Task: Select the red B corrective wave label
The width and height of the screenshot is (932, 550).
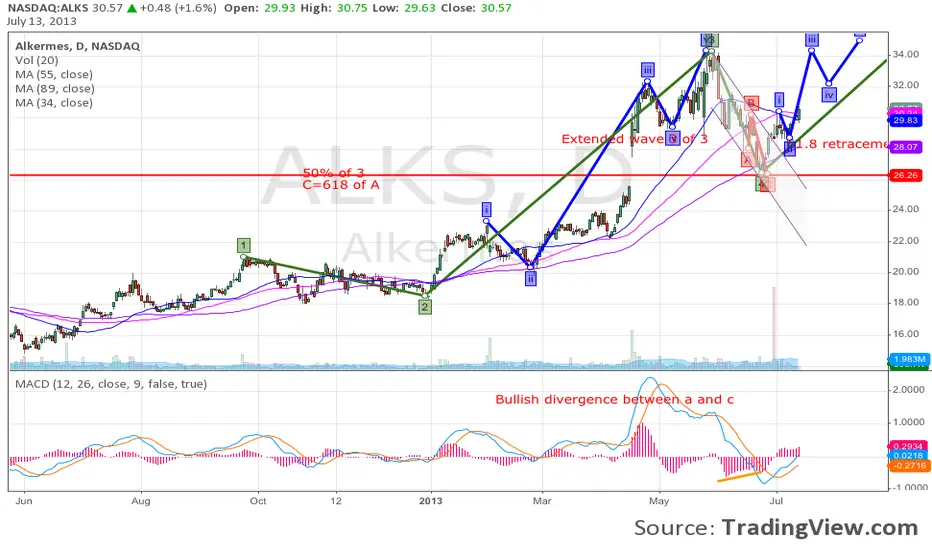Action: tap(751, 103)
